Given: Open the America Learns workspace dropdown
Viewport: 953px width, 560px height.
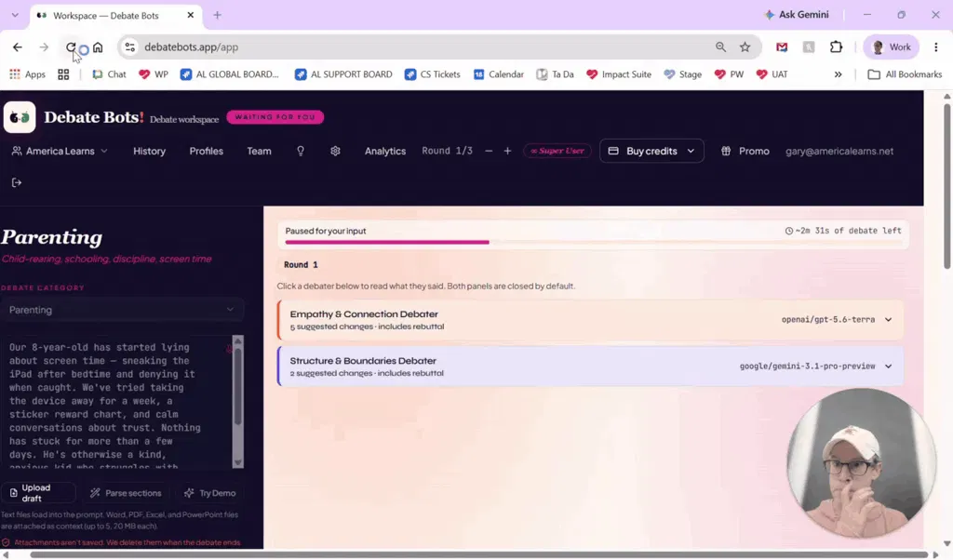Looking at the screenshot, I should pyautogui.click(x=60, y=152).
